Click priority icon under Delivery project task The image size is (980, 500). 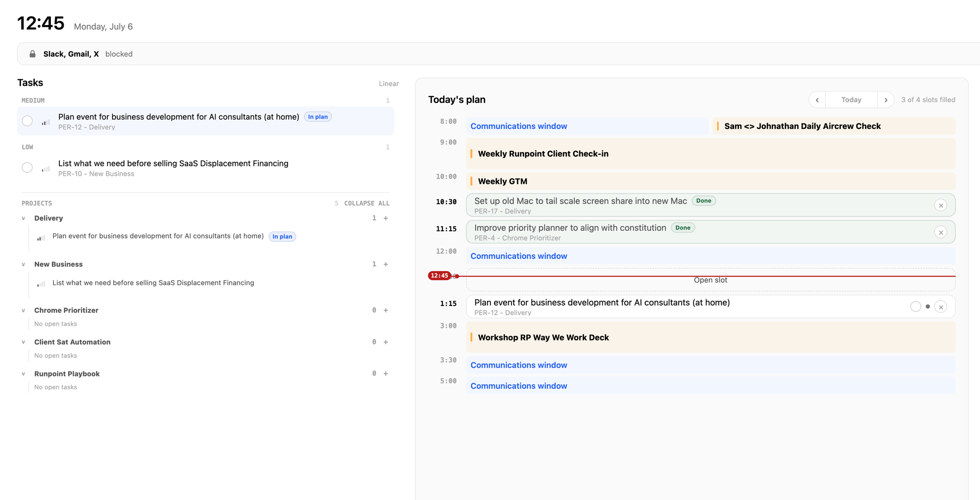pyautogui.click(x=41, y=237)
